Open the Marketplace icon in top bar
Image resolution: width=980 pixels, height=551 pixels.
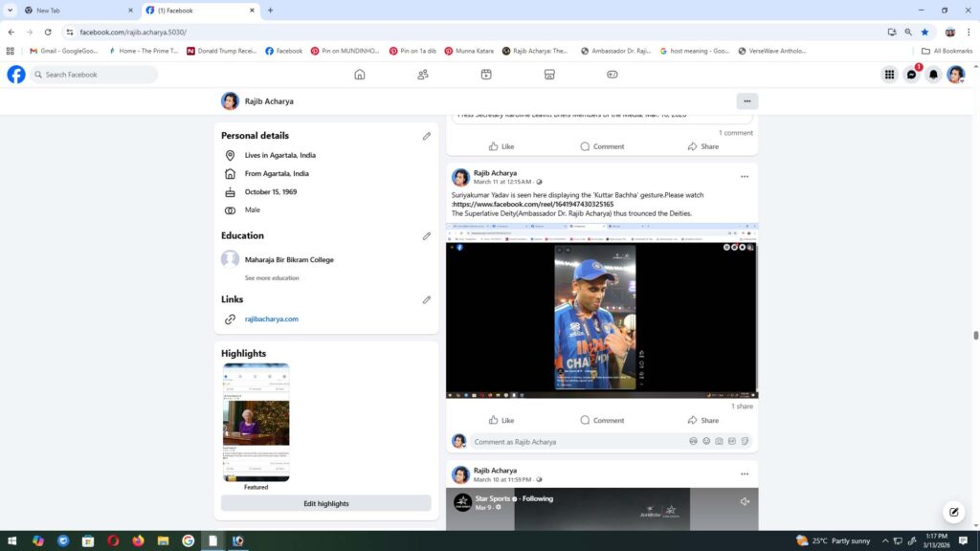(549, 75)
